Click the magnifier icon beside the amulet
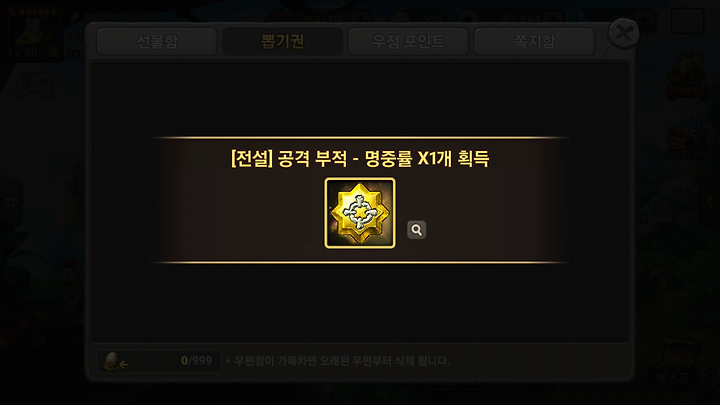 [x=416, y=230]
